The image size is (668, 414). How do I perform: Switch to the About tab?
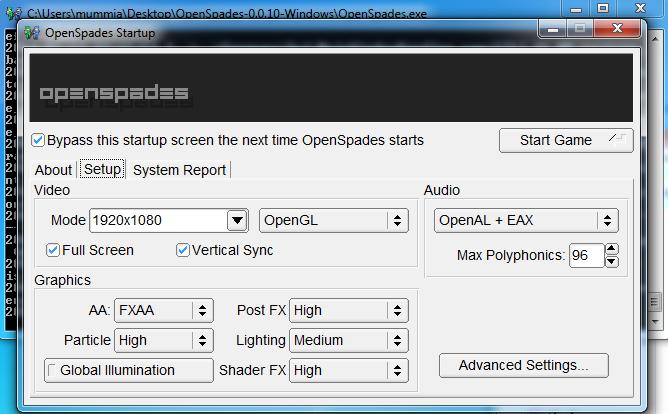click(53, 170)
